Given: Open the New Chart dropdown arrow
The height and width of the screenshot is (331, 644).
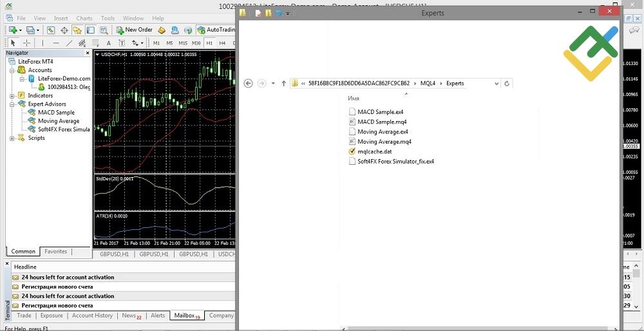Looking at the screenshot, I should coord(20,30).
